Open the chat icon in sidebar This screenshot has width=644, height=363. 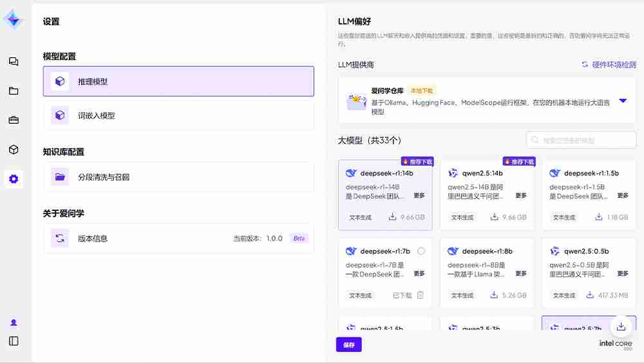coord(14,62)
